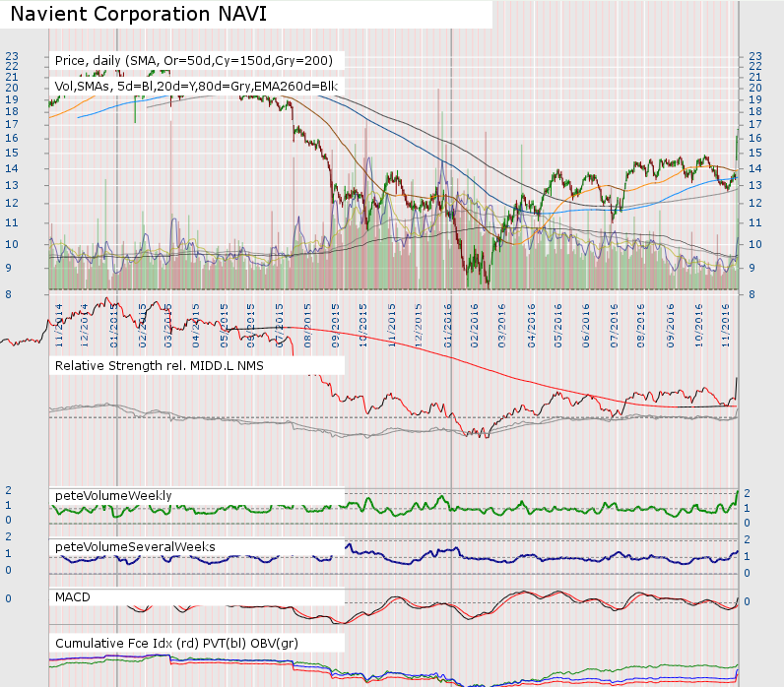Click the Navient Corporation NAVI chart title

138,15
